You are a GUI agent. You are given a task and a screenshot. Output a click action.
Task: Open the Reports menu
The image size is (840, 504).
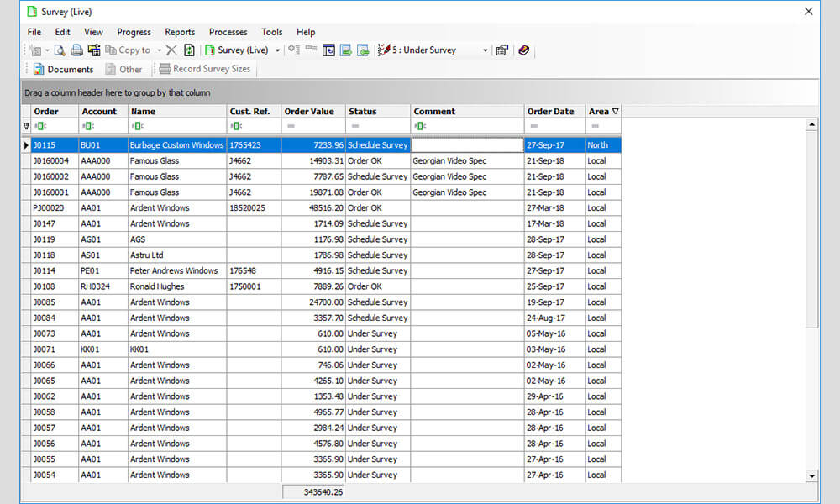click(180, 32)
